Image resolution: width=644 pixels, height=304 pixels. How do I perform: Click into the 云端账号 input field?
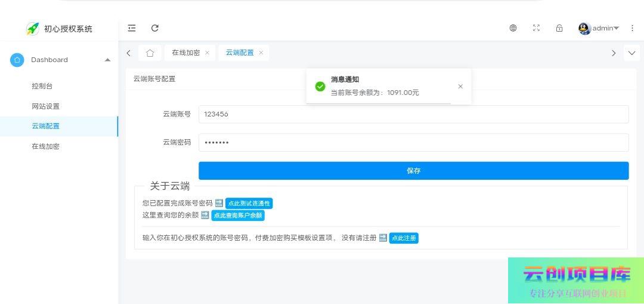tap(413, 114)
